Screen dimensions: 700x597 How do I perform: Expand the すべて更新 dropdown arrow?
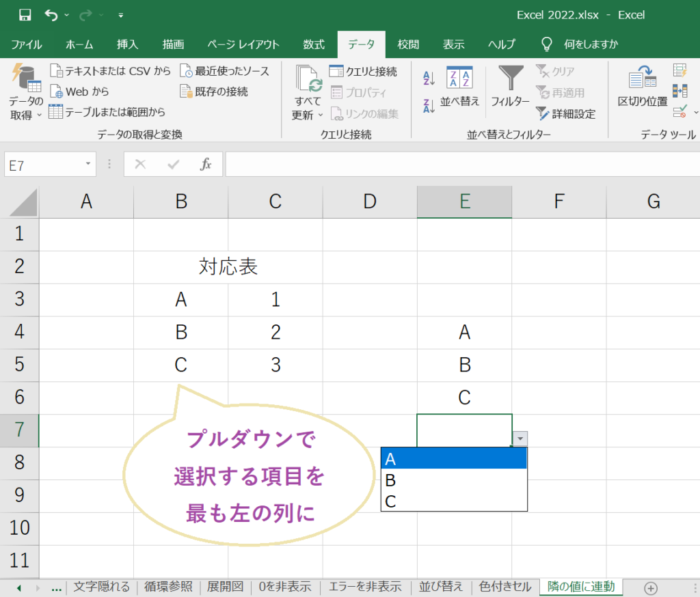tap(321, 115)
